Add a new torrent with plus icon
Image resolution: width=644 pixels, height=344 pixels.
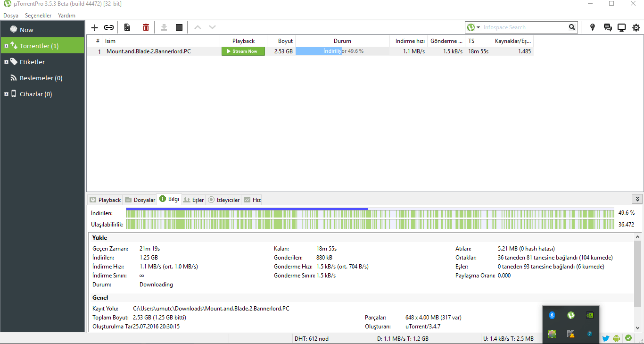click(x=94, y=27)
